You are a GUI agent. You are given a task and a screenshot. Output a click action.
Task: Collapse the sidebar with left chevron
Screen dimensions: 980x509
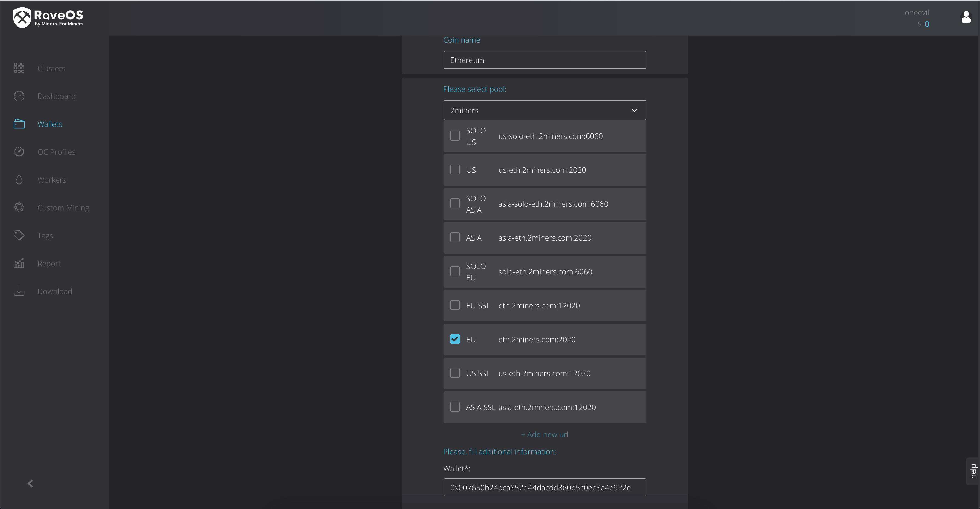click(x=30, y=484)
